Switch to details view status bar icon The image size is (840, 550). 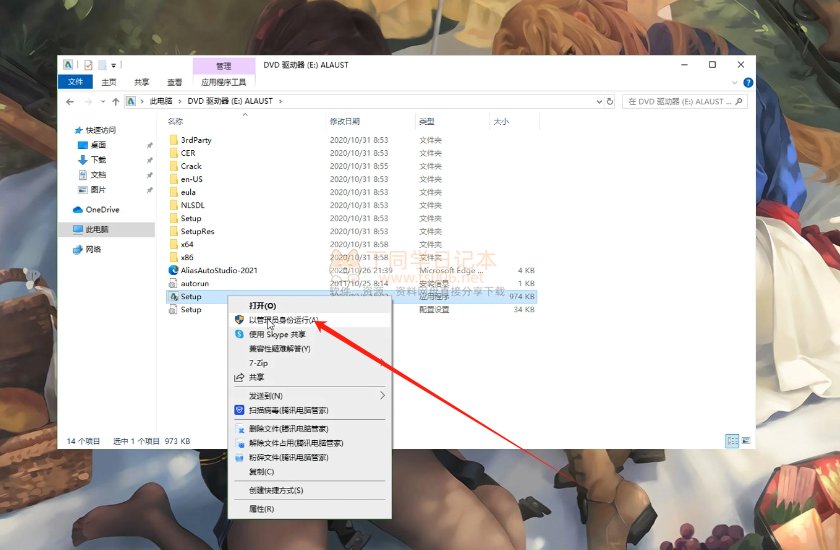pyautogui.click(x=732, y=441)
